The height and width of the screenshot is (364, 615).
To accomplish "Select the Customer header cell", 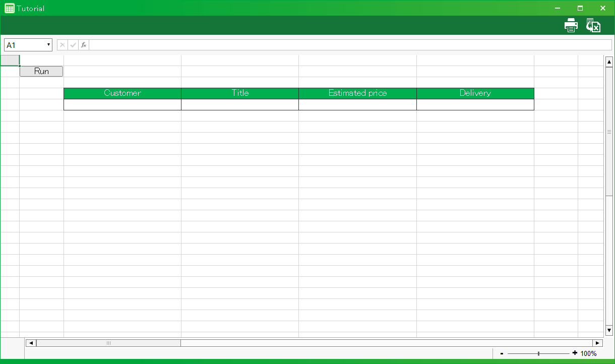I will click(x=122, y=93).
